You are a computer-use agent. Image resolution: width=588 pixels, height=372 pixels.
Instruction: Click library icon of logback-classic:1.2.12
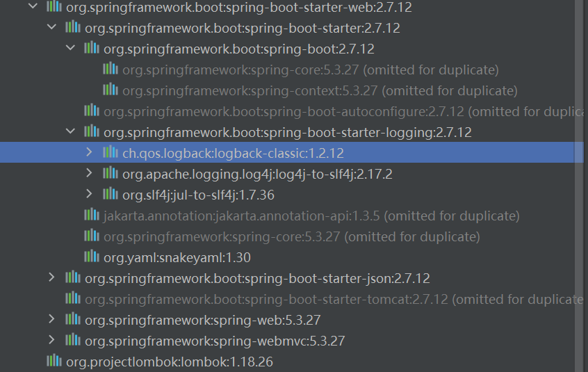pyautogui.click(x=111, y=152)
